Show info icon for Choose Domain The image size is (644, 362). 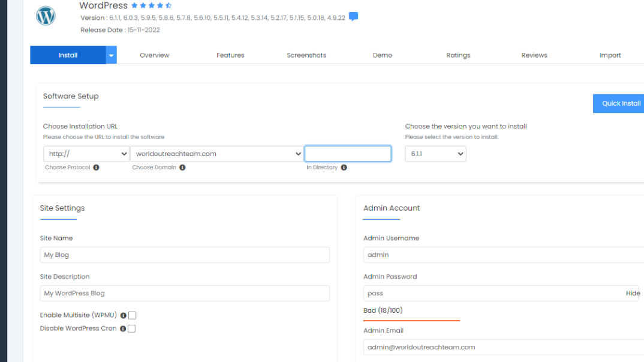click(x=182, y=167)
